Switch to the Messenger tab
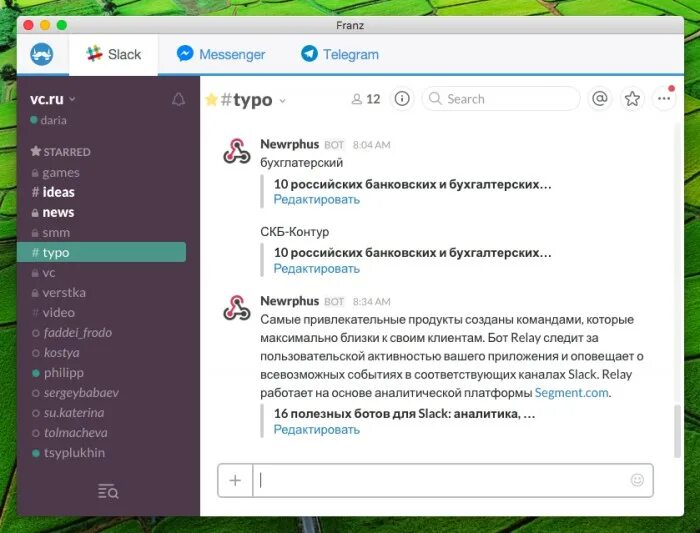 tap(221, 54)
